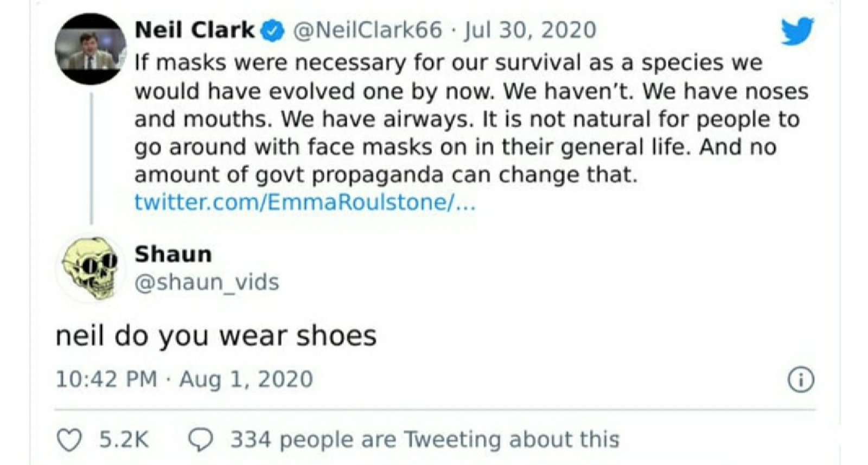Click the info circle icon
The width and height of the screenshot is (868, 465).
(x=801, y=380)
